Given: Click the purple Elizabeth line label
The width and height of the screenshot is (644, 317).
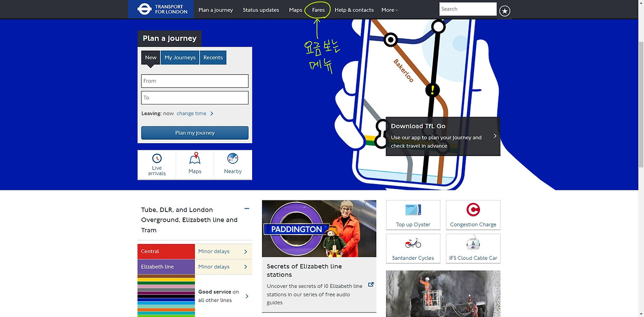Looking at the screenshot, I should coord(166,267).
